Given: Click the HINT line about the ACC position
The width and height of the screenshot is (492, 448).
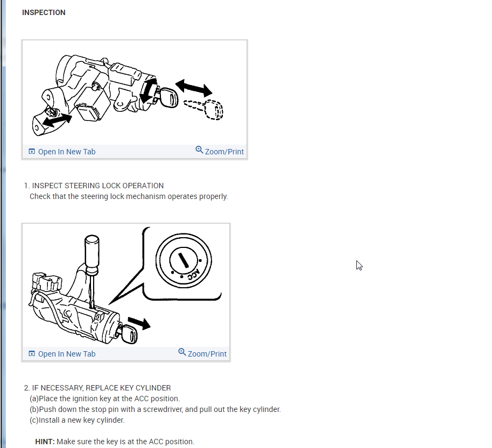Looking at the screenshot, I should [115, 442].
